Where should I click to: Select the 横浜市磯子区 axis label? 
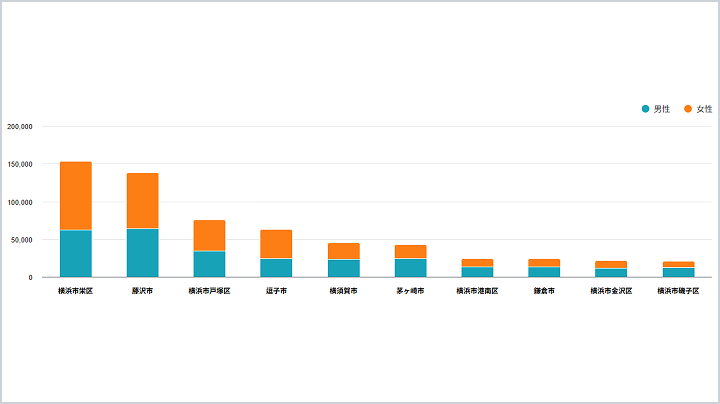(678, 291)
